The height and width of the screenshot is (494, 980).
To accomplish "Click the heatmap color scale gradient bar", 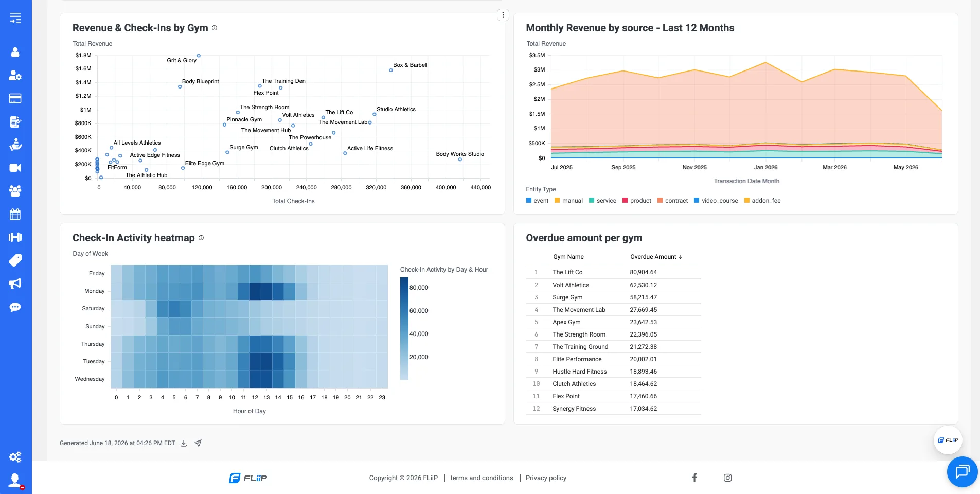I will pyautogui.click(x=404, y=329).
